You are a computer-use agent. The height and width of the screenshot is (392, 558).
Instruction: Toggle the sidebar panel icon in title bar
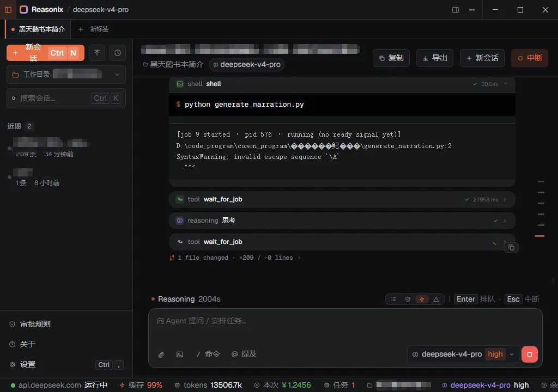pos(8,10)
